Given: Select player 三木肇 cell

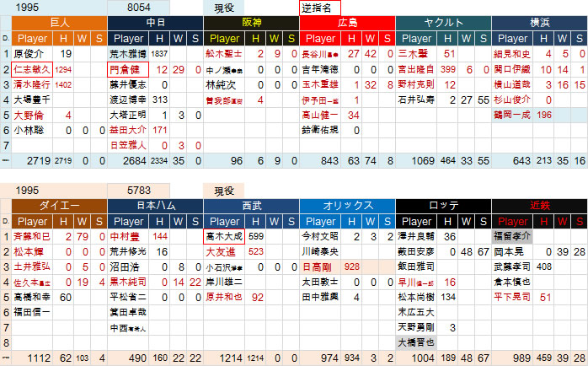Looking at the screenshot, I should 416,54.
